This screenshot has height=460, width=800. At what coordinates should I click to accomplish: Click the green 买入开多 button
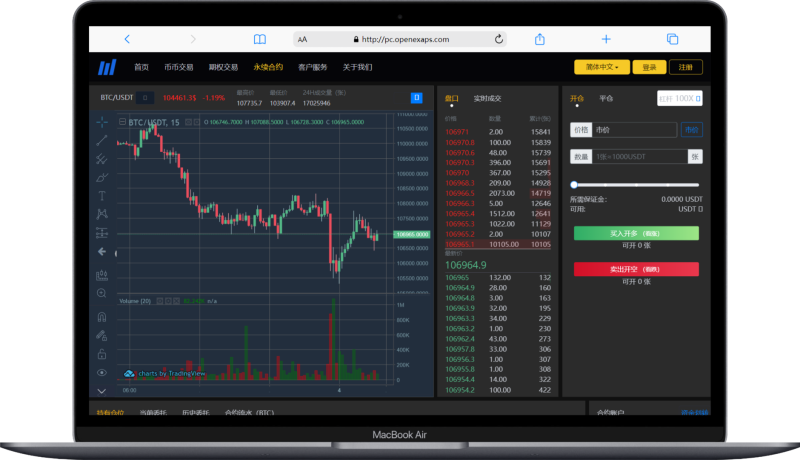[x=636, y=232]
